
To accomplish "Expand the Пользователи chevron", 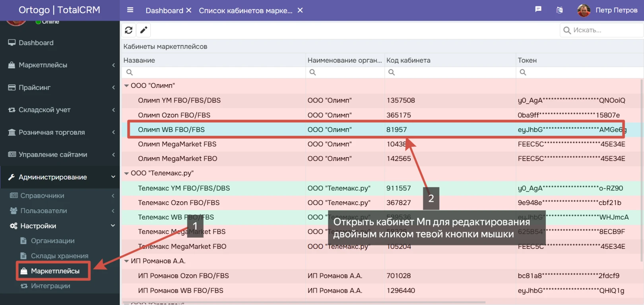I will pyautogui.click(x=113, y=210).
